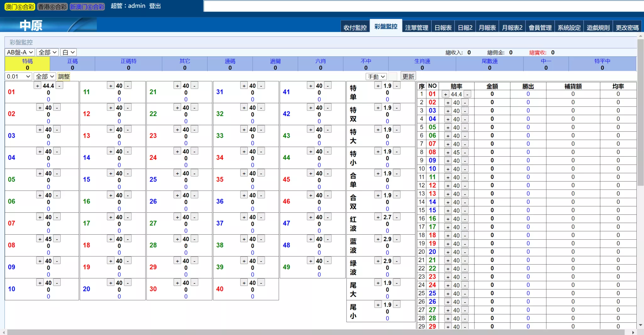Click 登出 to log out
This screenshot has width=644, height=335.
pos(155,6)
